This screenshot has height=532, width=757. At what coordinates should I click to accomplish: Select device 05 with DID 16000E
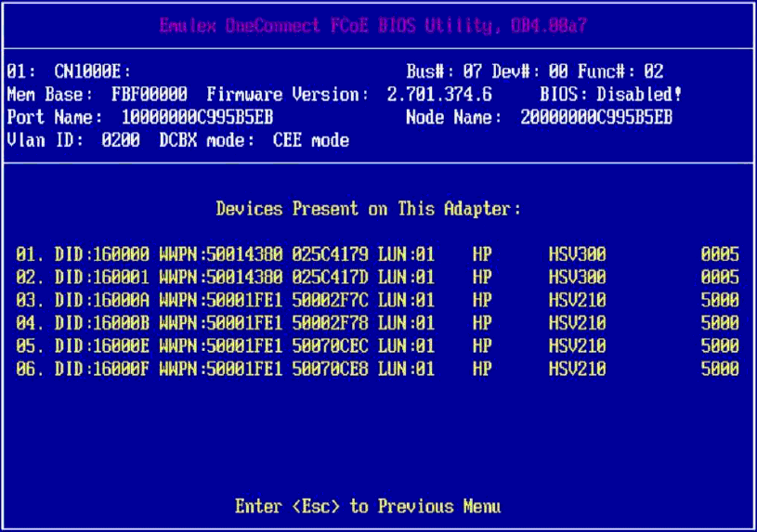point(377,346)
